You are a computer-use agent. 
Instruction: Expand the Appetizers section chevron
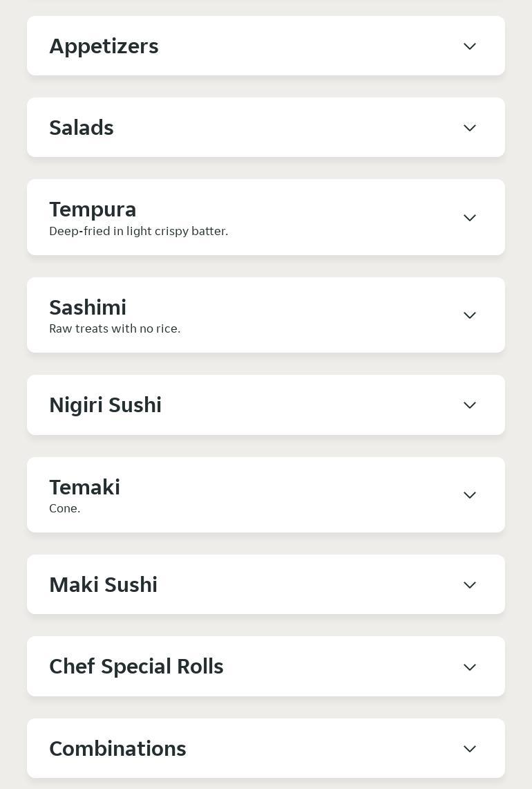[470, 46]
